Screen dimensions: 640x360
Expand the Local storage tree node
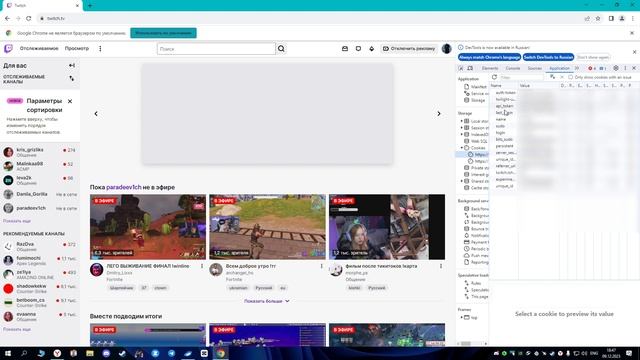pos(462,121)
